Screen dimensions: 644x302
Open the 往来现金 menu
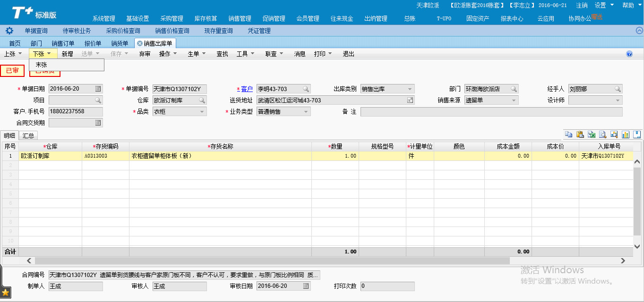(x=342, y=18)
